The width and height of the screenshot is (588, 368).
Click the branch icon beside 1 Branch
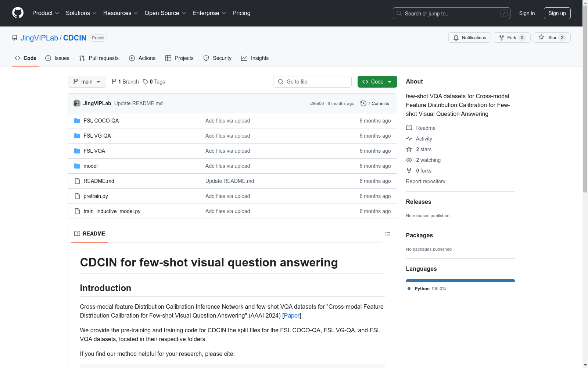coord(114,82)
